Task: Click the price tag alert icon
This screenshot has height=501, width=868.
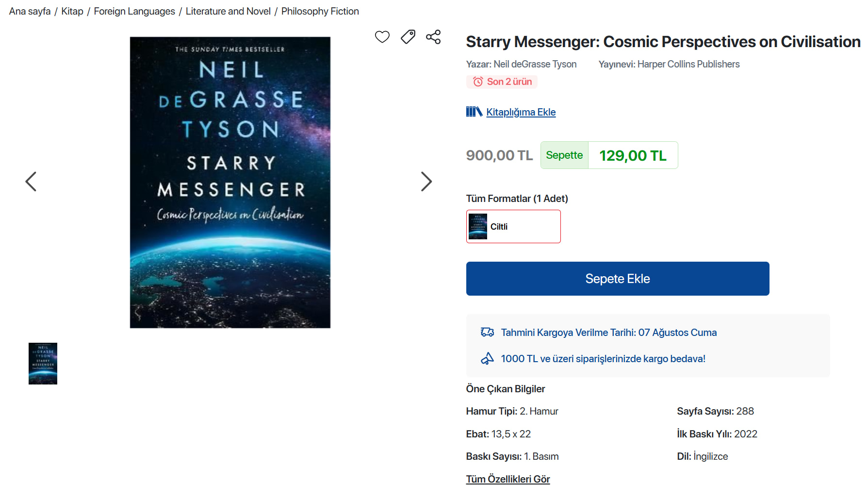Action: pos(408,37)
